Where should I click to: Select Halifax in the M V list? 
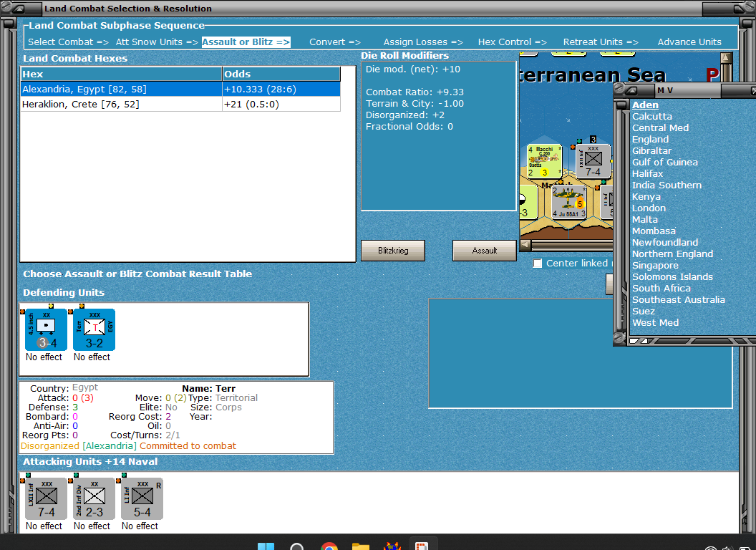click(647, 174)
